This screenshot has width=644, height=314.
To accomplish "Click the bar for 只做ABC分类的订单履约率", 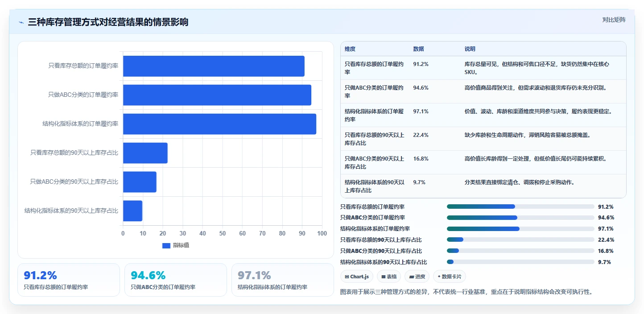I will [217, 95].
